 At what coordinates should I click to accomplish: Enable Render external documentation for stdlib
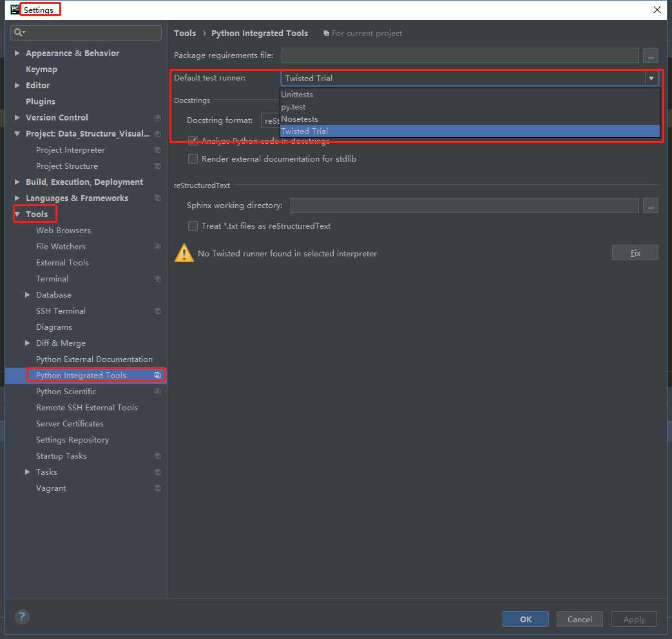pyautogui.click(x=193, y=159)
